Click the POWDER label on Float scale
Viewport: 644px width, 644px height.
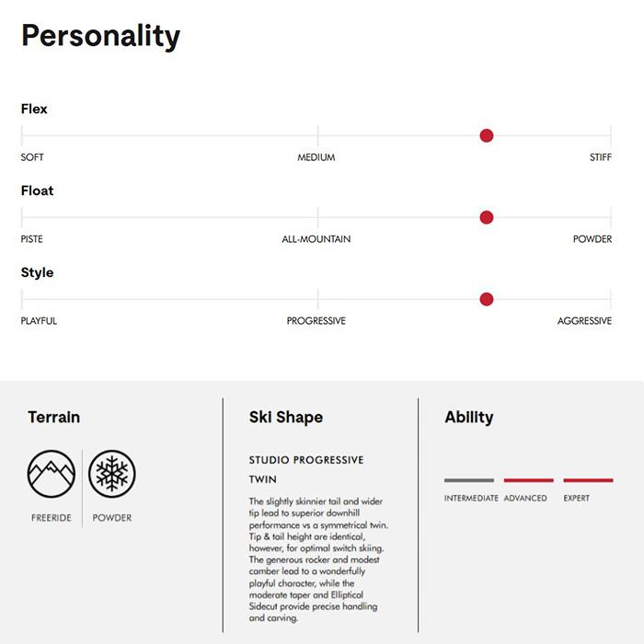[592, 239]
